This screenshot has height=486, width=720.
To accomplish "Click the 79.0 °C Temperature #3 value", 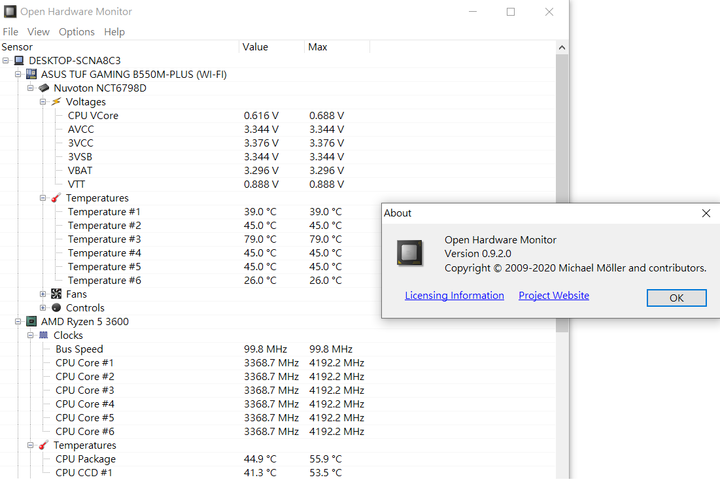I will tap(260, 239).
